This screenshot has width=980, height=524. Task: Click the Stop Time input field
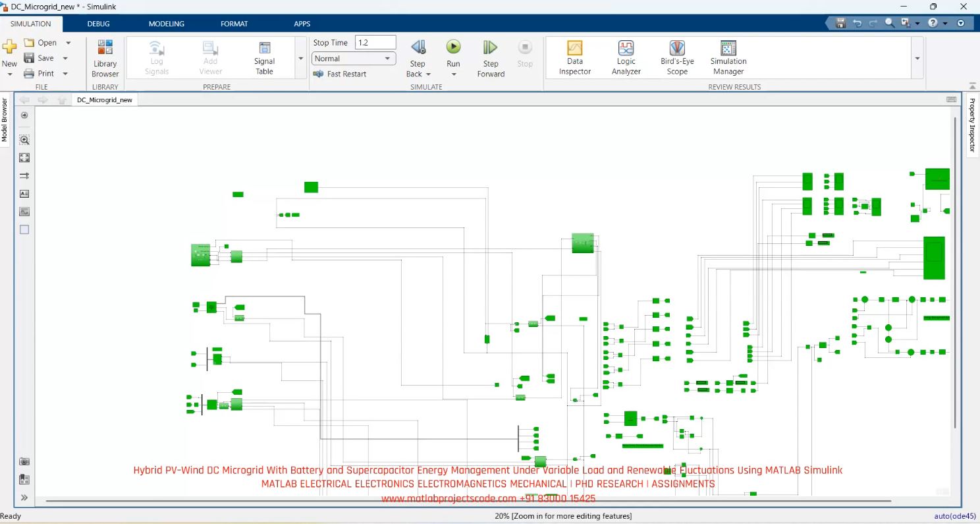coord(374,42)
